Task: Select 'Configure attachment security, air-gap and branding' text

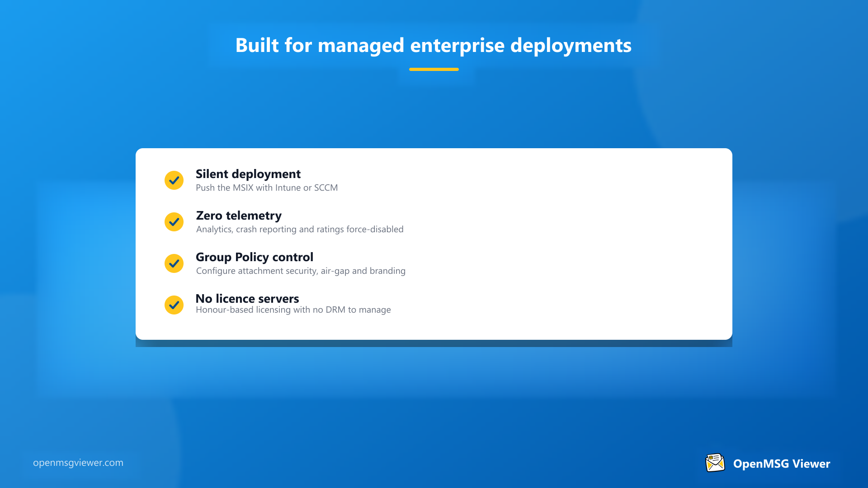Action: (301, 271)
